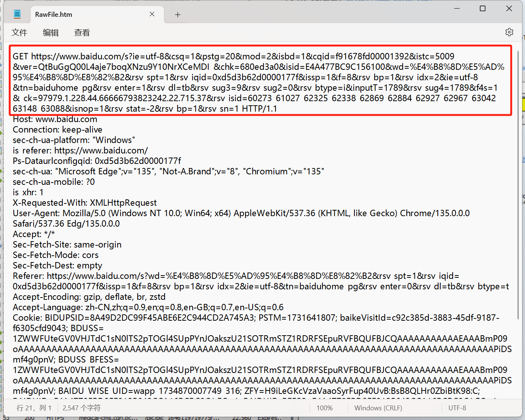Click the 'mf4g0pnV; BDUSS BFESS=' line
525x420 pixels.
click(x=66, y=360)
